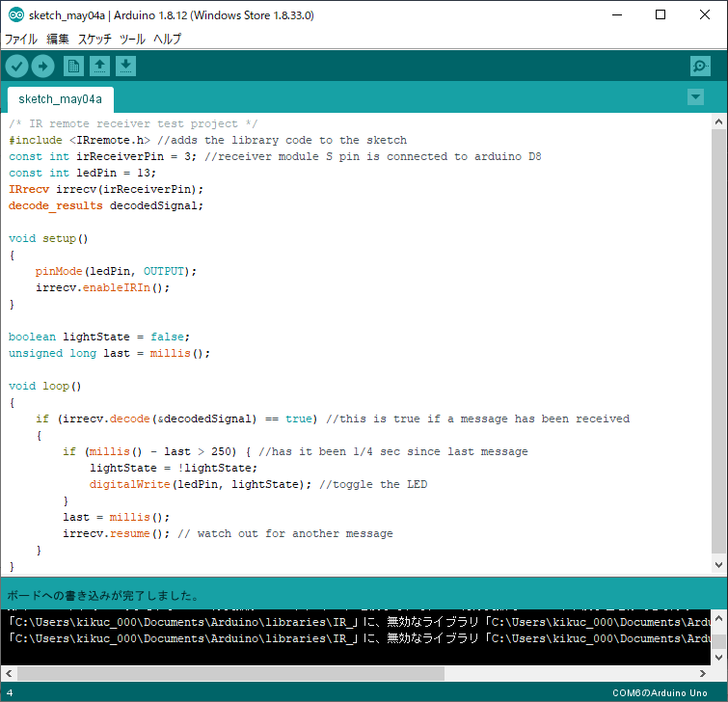728x702 pixels.
Task: Open the ヘルプ menu
Action: point(168,40)
